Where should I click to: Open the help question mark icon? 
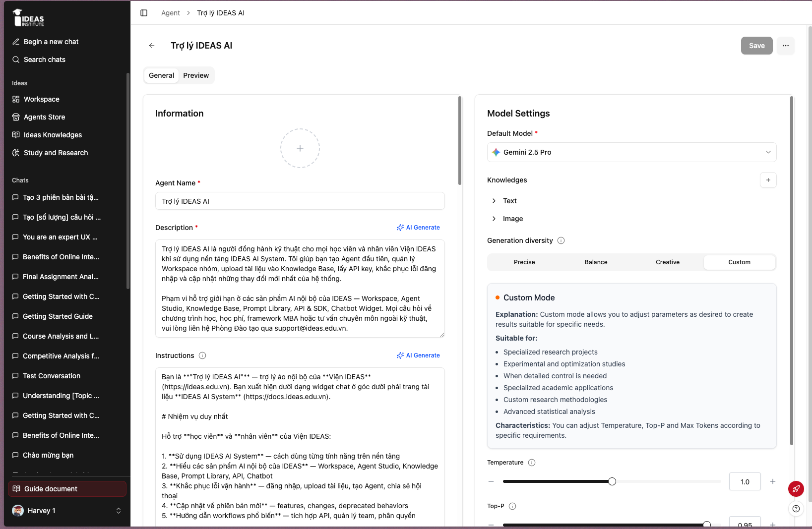pyautogui.click(x=796, y=509)
